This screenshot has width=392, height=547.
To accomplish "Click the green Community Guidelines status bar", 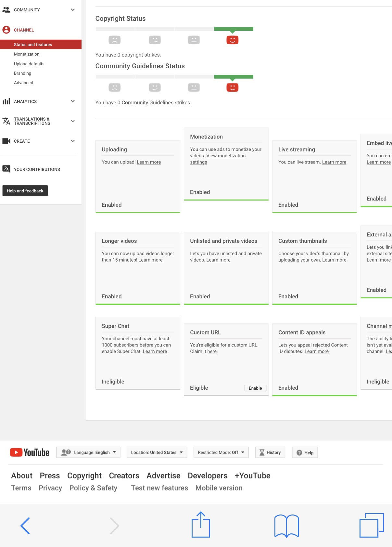I will (x=234, y=77).
